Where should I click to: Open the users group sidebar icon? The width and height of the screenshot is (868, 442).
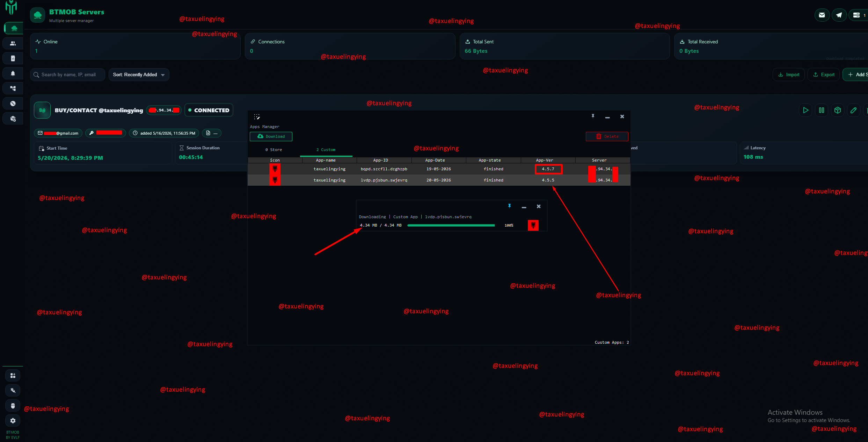pyautogui.click(x=13, y=43)
